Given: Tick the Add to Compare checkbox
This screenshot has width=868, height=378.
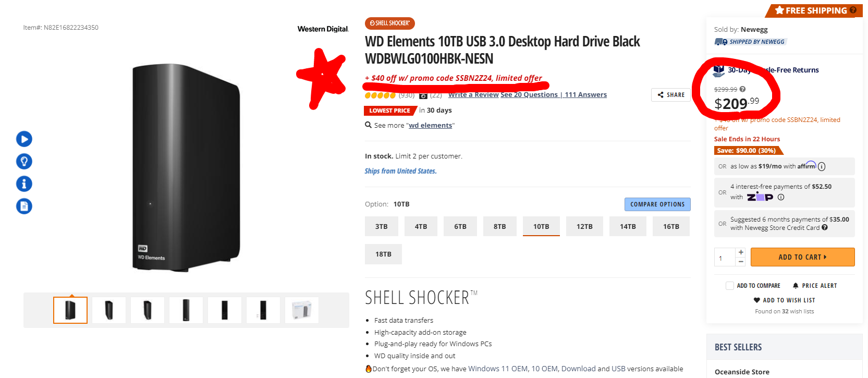Looking at the screenshot, I should [x=730, y=286].
